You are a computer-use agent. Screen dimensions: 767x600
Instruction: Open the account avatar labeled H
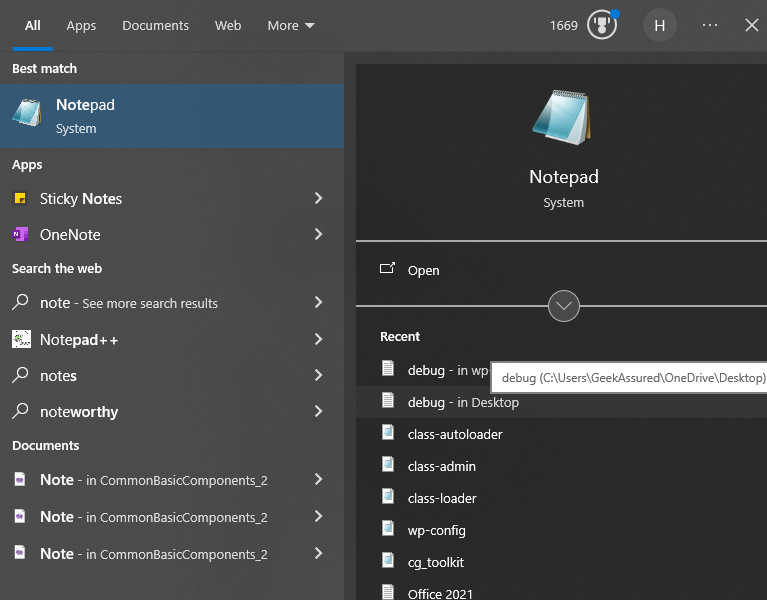659,25
